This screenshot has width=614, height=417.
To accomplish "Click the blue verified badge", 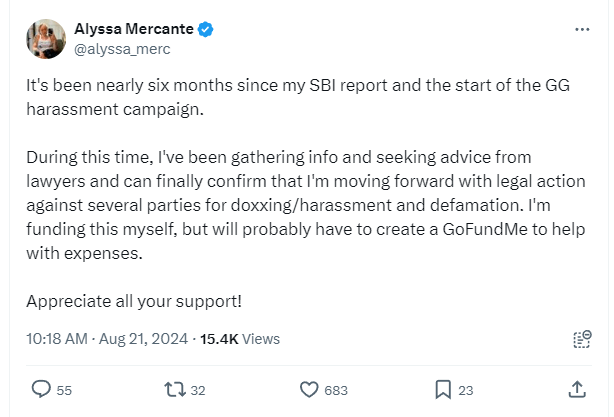I will click(x=204, y=30).
